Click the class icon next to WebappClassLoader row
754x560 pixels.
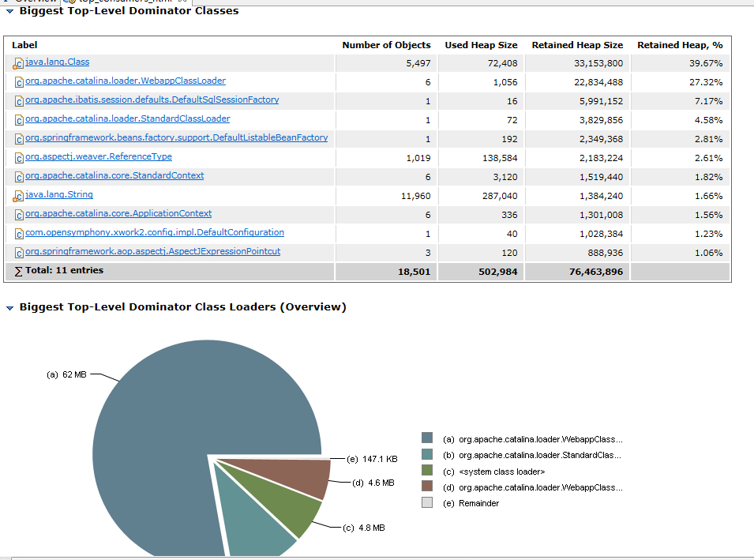(x=19, y=82)
